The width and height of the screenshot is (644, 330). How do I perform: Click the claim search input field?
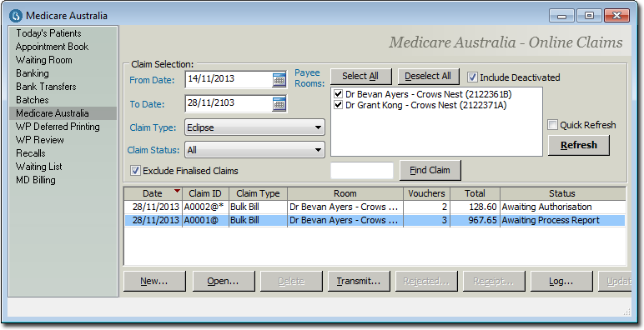(x=362, y=170)
